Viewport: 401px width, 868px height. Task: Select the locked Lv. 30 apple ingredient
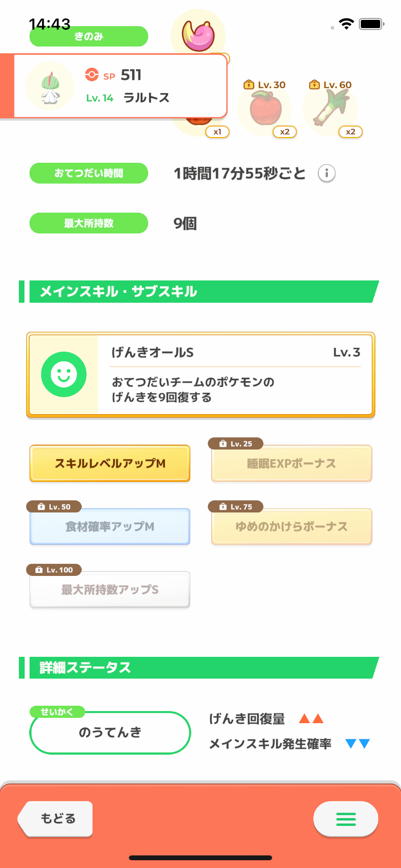[x=265, y=109]
